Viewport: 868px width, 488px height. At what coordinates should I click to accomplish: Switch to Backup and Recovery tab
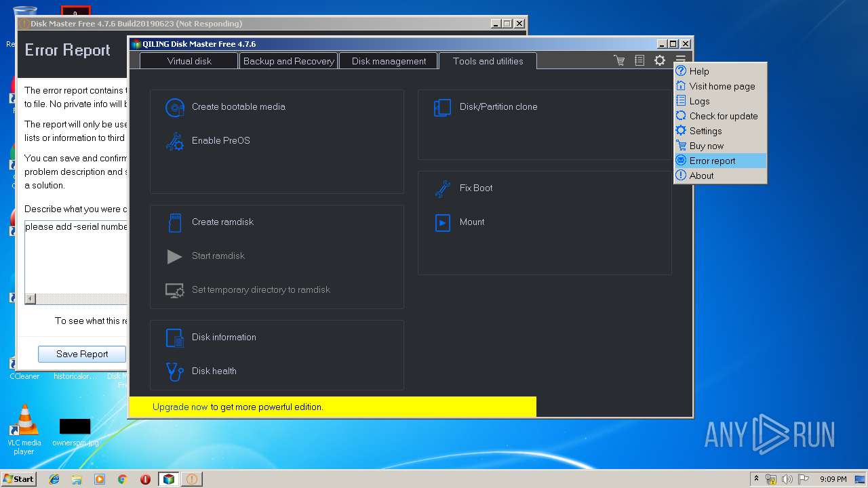(288, 61)
